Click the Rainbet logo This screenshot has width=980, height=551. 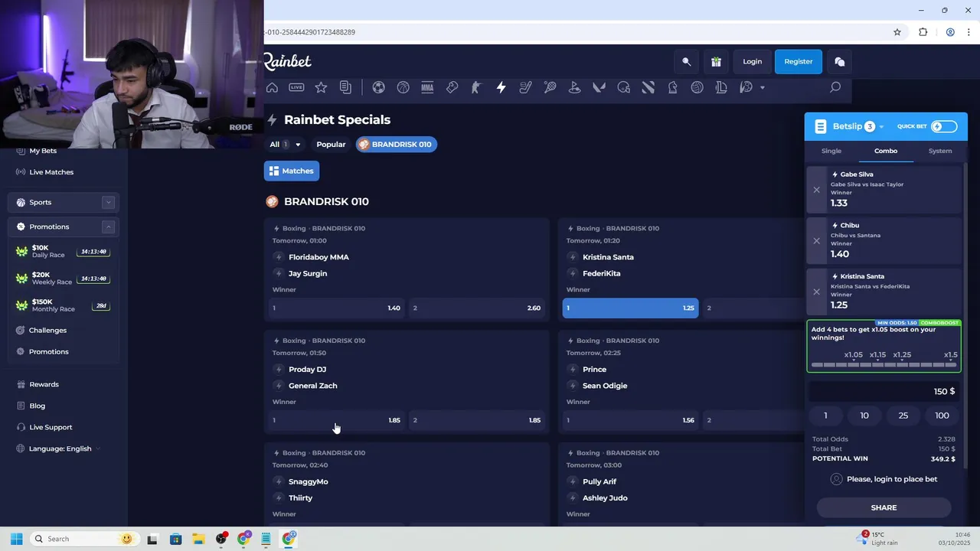[288, 61]
